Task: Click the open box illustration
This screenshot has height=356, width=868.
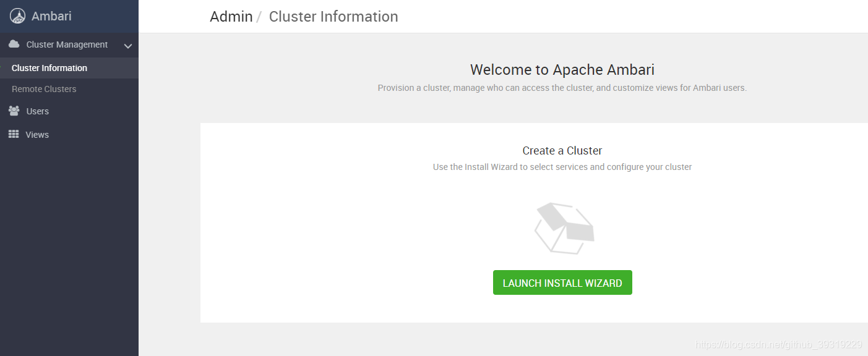Action: (564, 228)
